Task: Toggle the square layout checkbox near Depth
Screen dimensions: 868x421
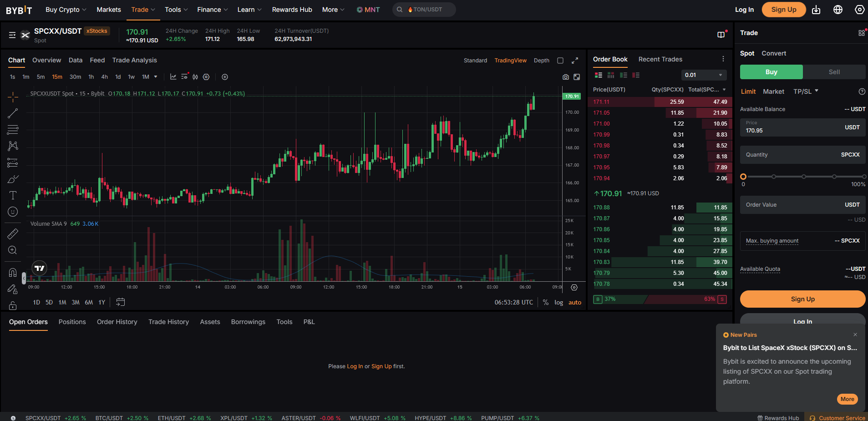Action: 560,61
